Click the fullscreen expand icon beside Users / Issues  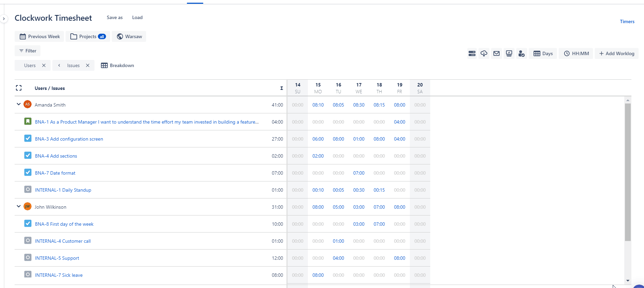point(19,88)
